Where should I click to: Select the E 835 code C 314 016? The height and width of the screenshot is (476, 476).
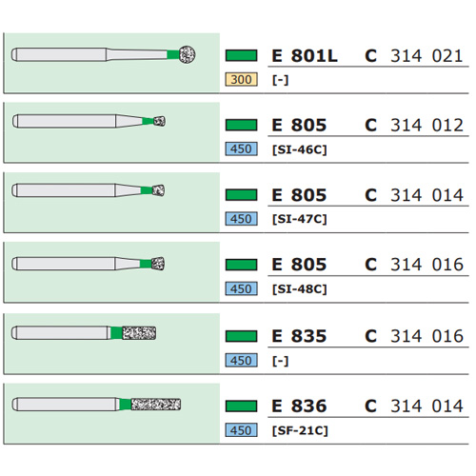click(x=414, y=336)
